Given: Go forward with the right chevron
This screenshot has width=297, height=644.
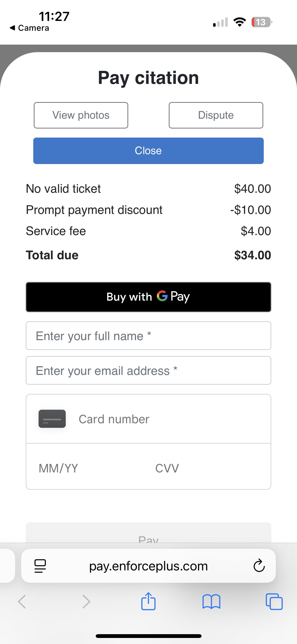Looking at the screenshot, I should click(x=86, y=602).
